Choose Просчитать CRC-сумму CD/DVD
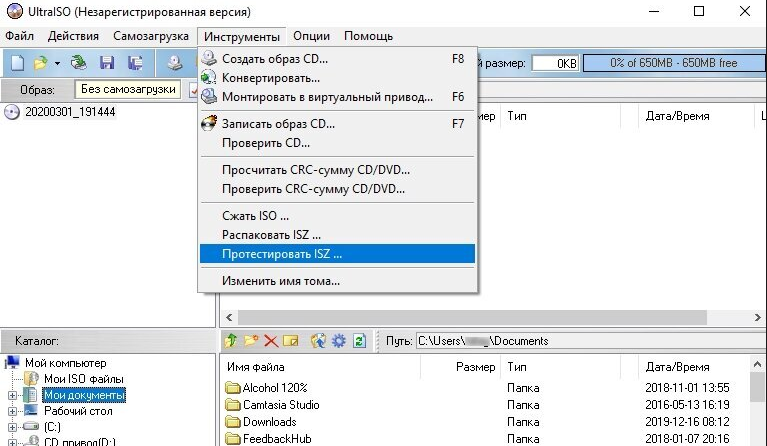The width and height of the screenshot is (767, 446). 337,170
